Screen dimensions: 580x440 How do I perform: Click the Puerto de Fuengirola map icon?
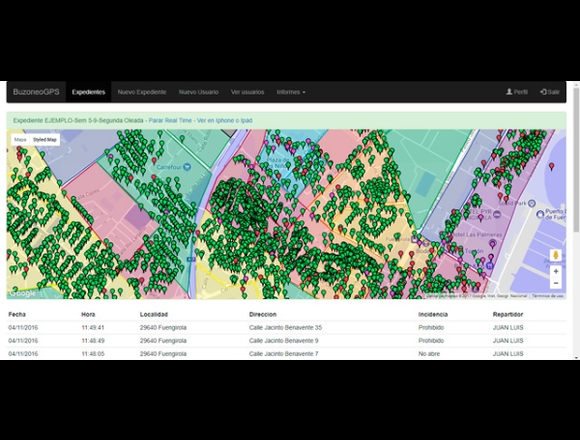(x=540, y=213)
